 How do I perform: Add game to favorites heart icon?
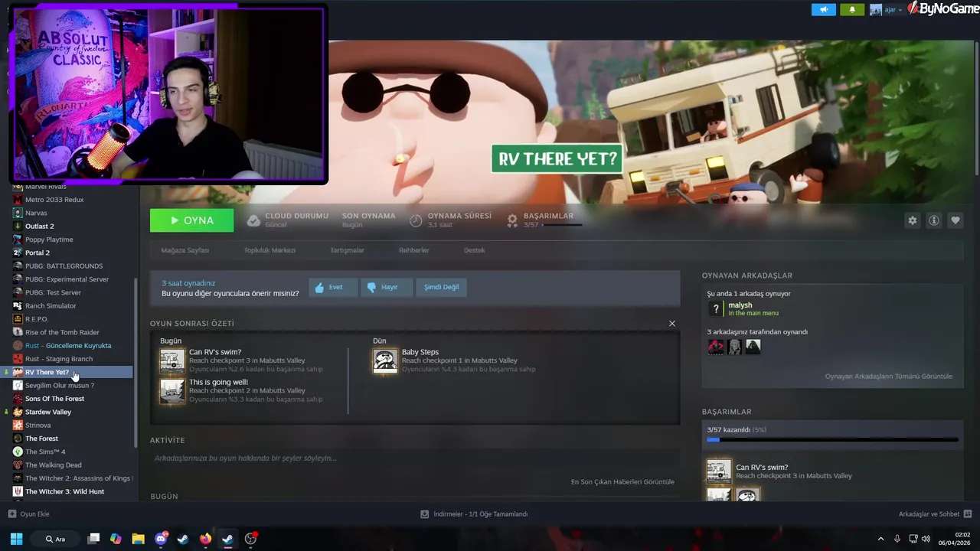955,220
